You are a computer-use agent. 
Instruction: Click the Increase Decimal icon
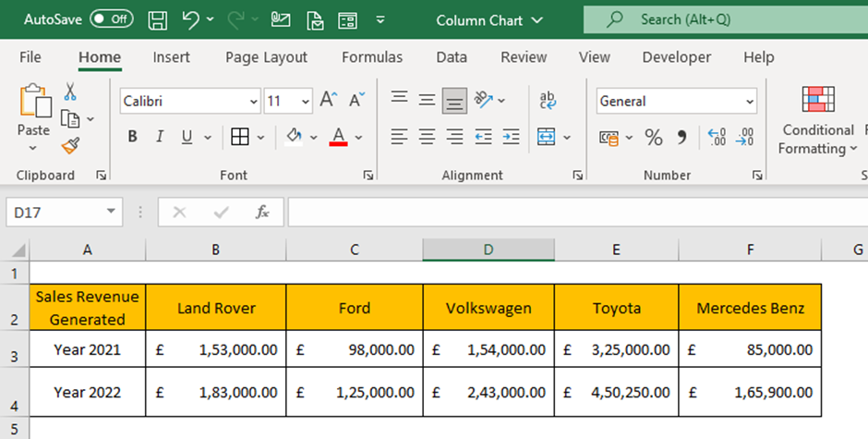tap(717, 137)
